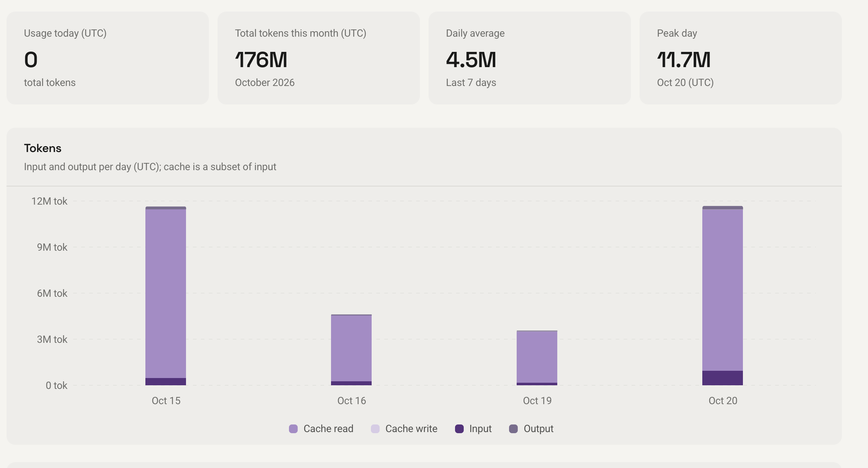Click the 0 tok axis label

tap(57, 385)
